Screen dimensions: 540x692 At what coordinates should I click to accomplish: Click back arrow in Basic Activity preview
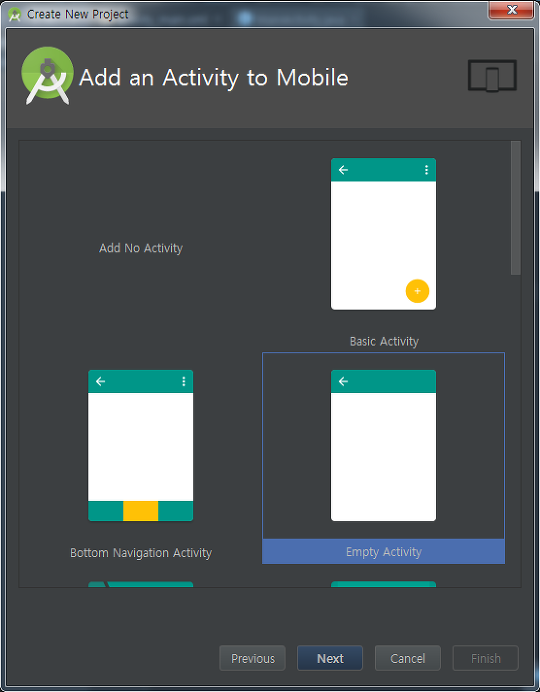[343, 170]
